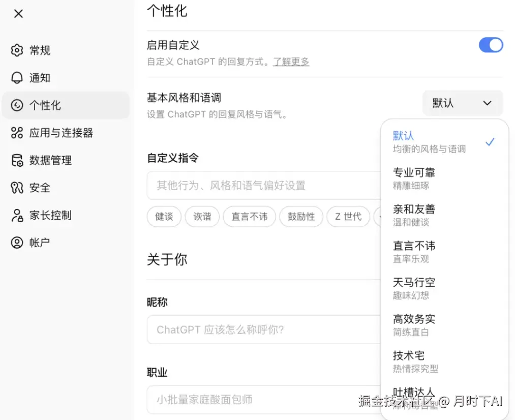
Task: Add the 健谈 trait chip
Action: [x=164, y=217]
